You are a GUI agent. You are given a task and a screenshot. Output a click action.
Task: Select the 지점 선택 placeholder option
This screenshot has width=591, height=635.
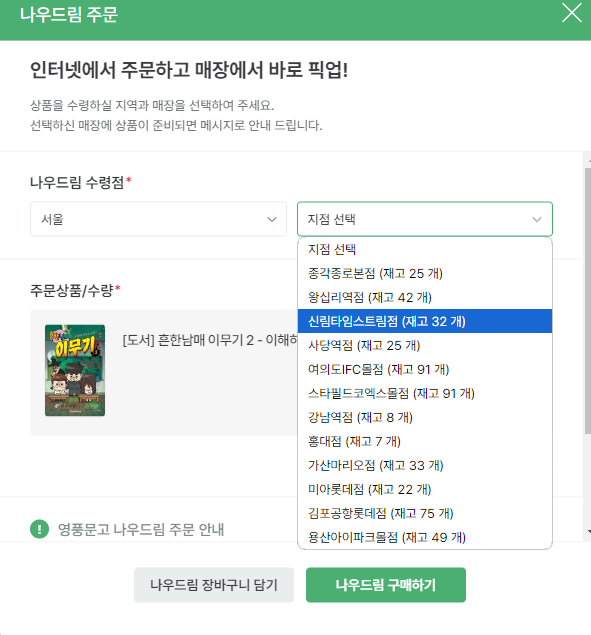coord(425,249)
